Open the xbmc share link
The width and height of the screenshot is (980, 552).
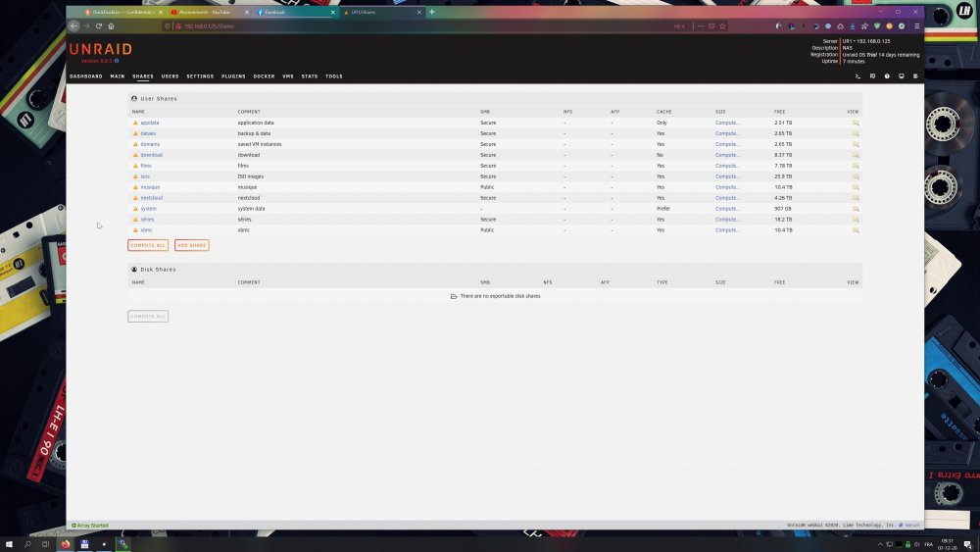coord(146,230)
